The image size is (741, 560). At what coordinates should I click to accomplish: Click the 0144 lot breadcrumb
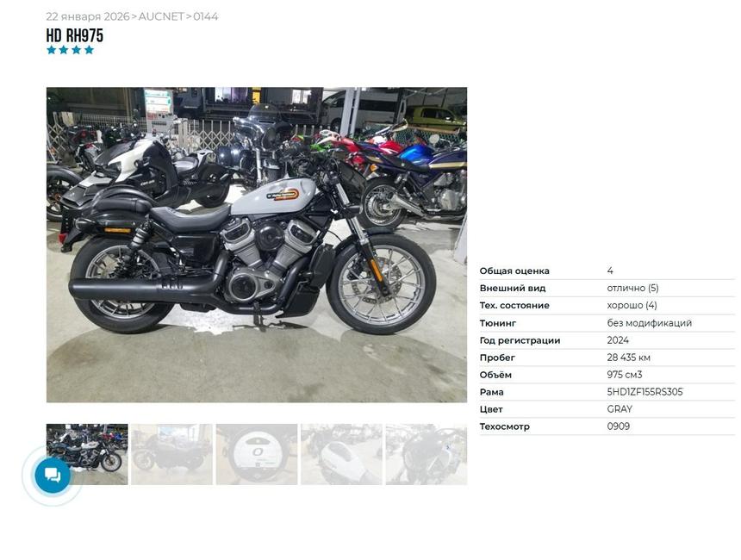click(x=206, y=16)
